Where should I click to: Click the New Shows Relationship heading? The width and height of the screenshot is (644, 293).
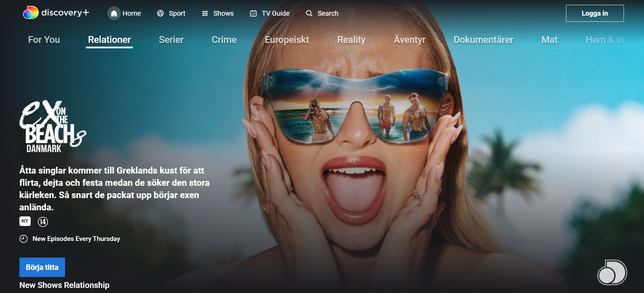pos(64,285)
